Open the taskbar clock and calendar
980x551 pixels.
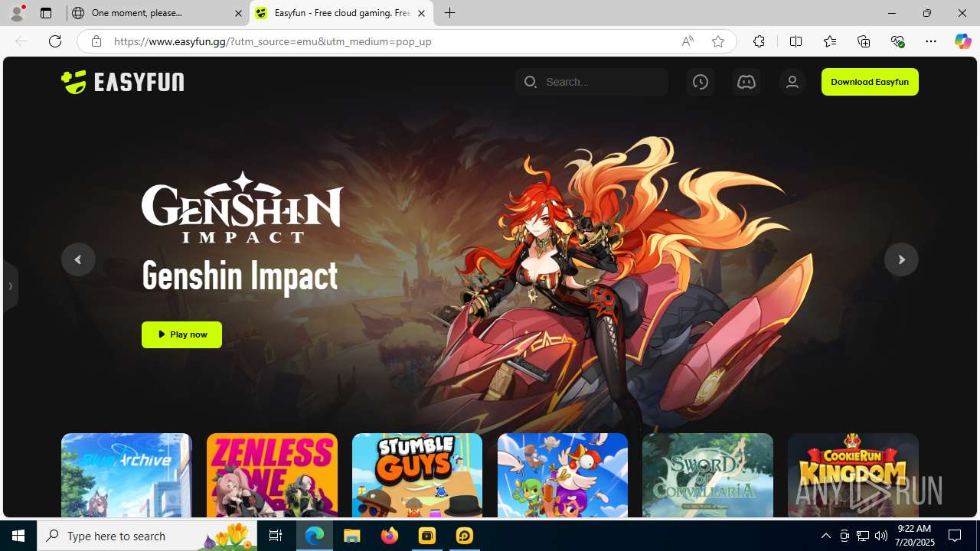[915, 536]
